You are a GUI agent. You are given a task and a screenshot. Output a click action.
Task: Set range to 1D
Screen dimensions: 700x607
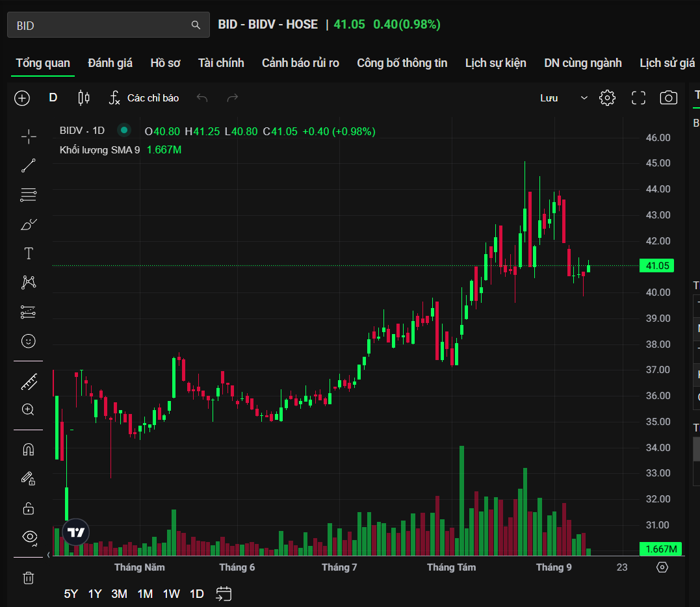[x=197, y=594]
